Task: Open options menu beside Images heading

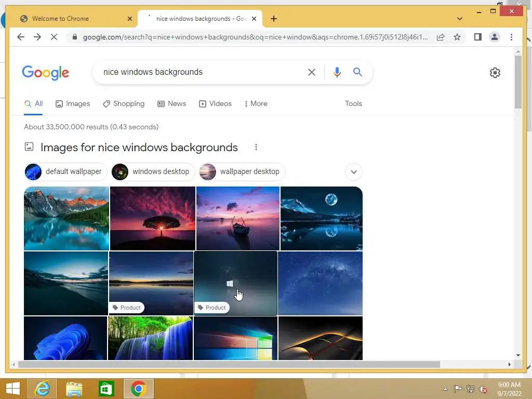Action: 256,147
